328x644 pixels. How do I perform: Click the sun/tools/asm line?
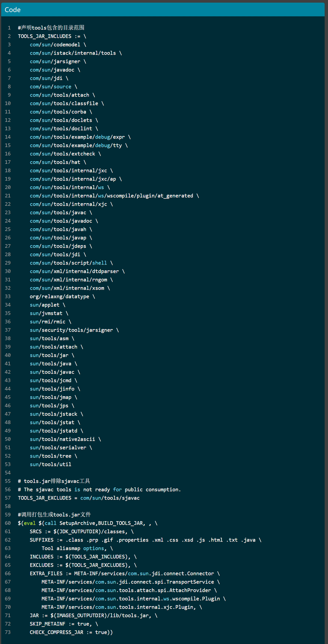pyautogui.click(x=52, y=338)
